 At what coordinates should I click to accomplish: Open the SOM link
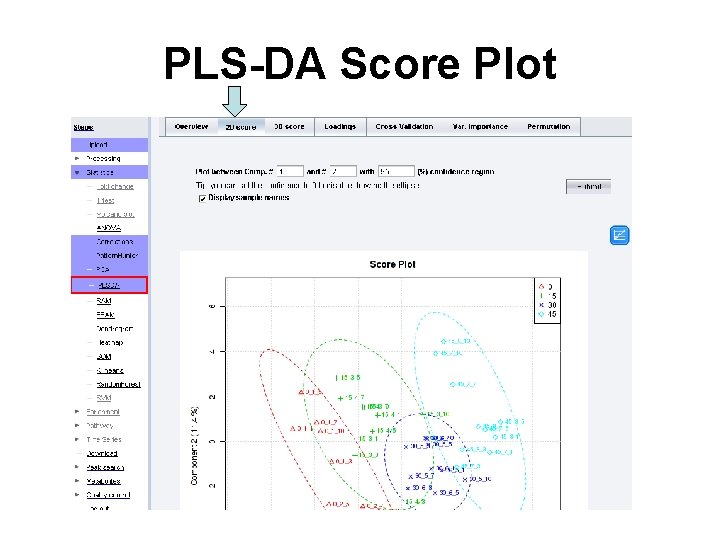pos(104,356)
